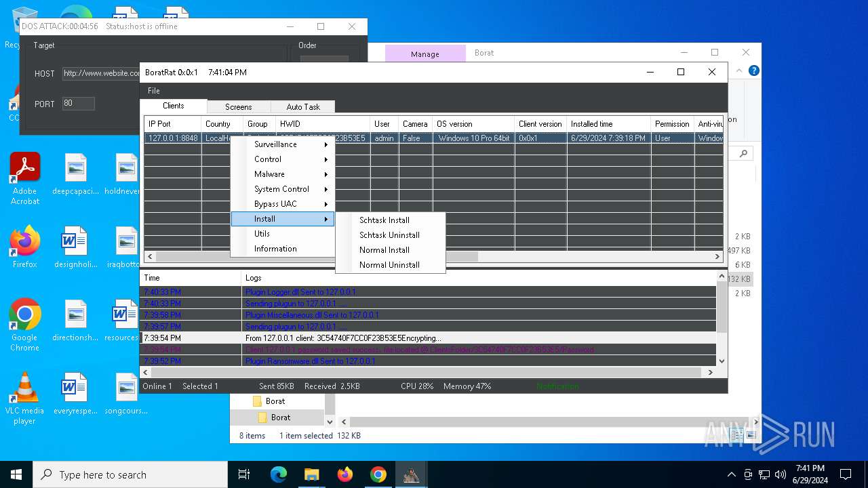This screenshot has height=488, width=868.
Task: Open the Windows Start menu
Action: [16, 474]
